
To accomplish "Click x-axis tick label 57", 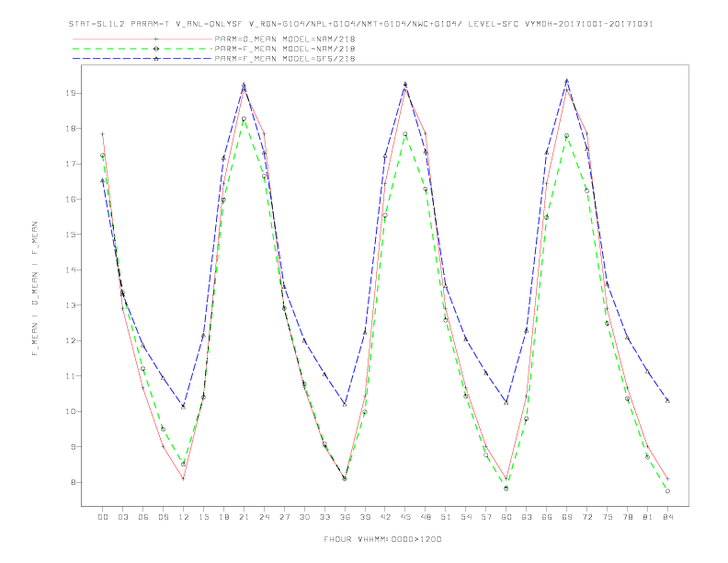I will pyautogui.click(x=486, y=517).
